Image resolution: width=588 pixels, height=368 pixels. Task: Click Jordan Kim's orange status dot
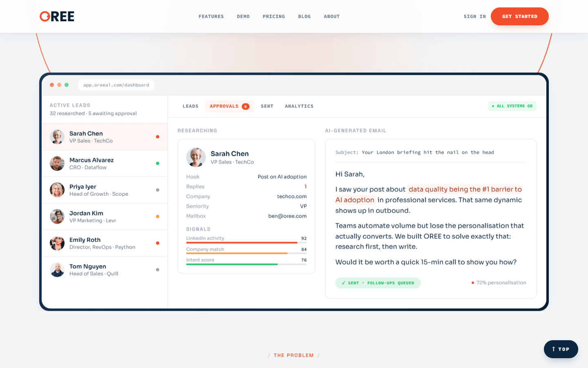[158, 217]
